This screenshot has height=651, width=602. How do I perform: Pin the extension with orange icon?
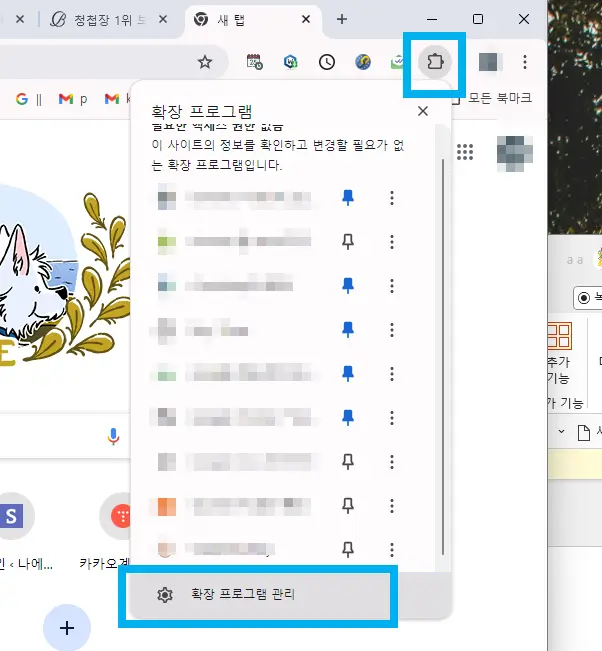348,505
